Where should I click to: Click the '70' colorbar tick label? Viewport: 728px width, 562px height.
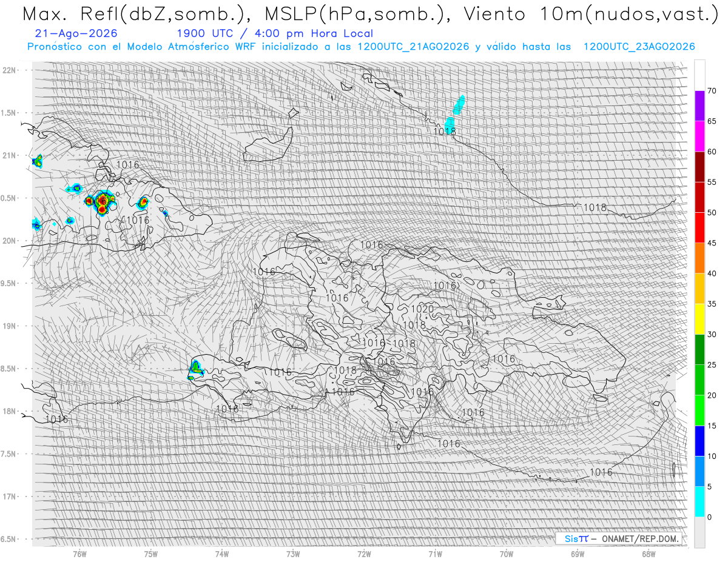[712, 91]
